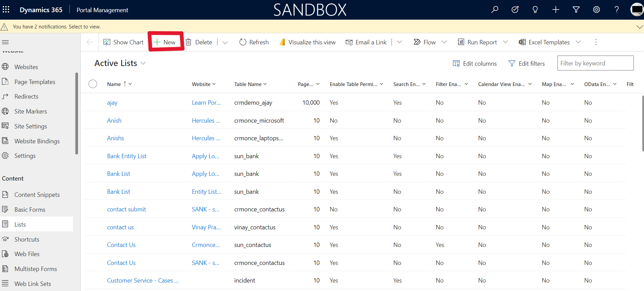Open the Bank Entity List record
644x291 pixels.
coord(127,156)
